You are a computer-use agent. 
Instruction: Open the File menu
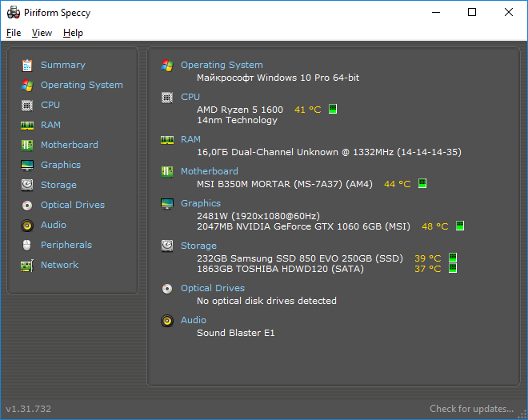(x=14, y=33)
